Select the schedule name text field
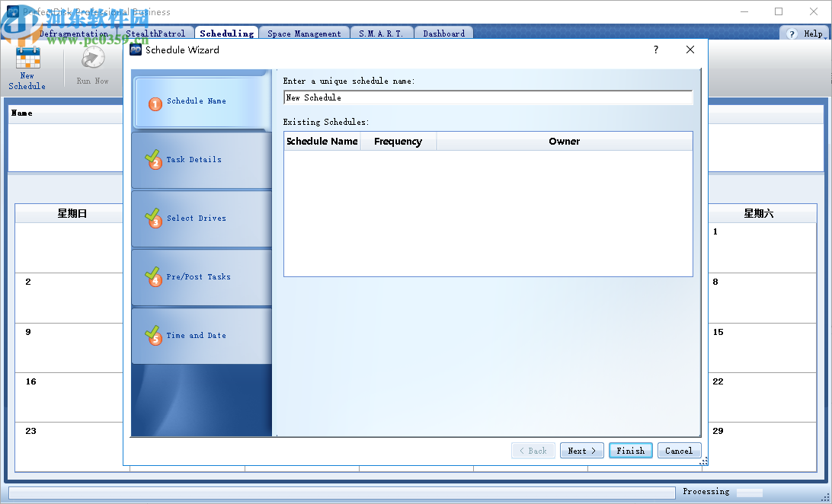The image size is (832, 504). point(488,97)
